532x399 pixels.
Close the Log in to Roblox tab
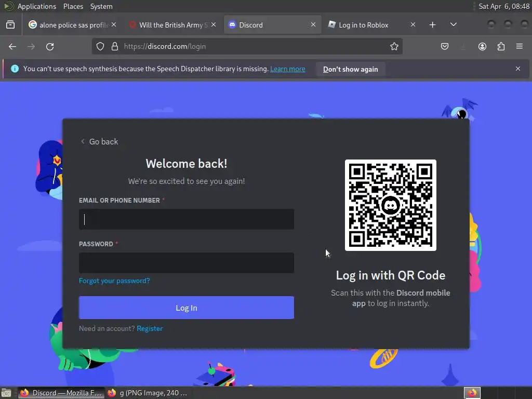click(x=413, y=25)
